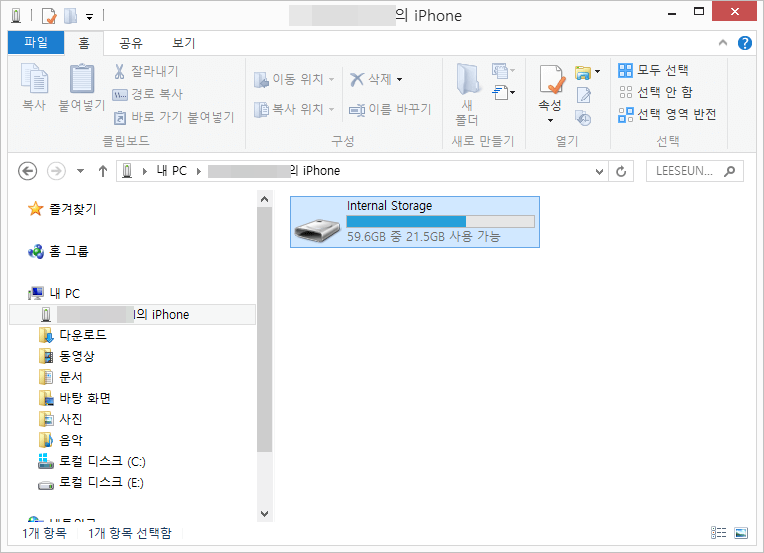Click Select all (모두 선택)

(653, 70)
